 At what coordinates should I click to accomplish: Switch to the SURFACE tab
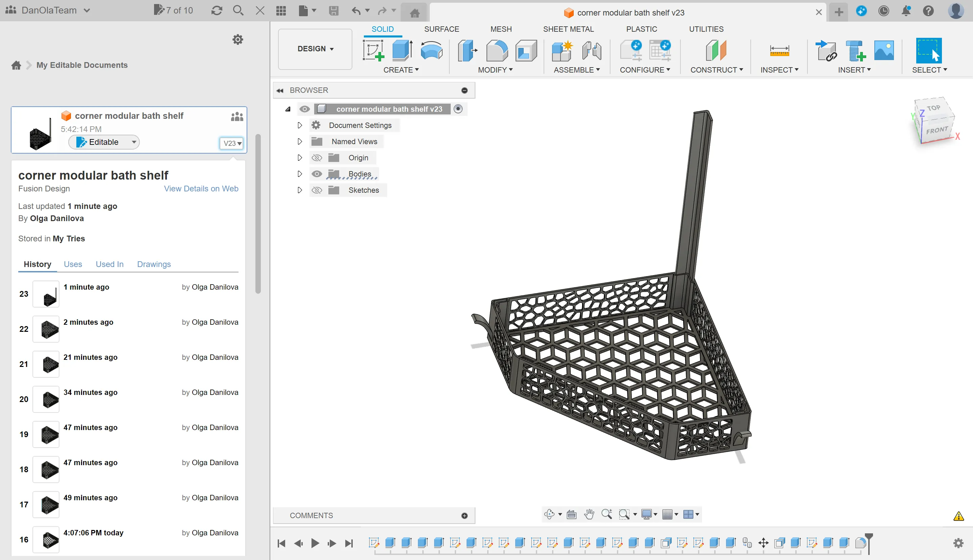tap(442, 29)
